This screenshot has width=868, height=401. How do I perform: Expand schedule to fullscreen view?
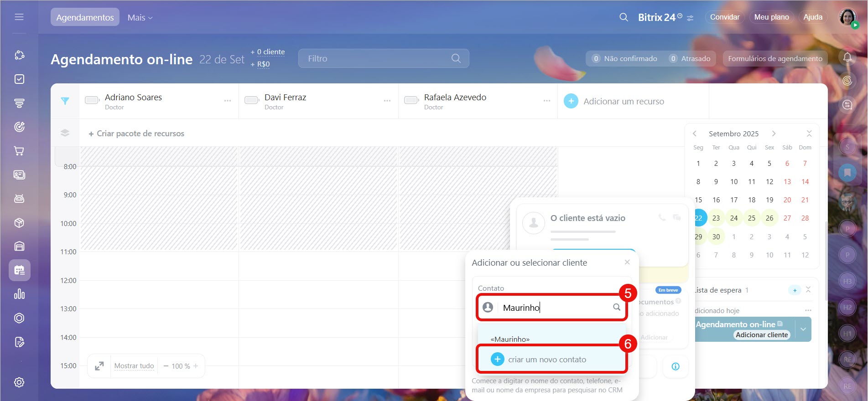tap(99, 366)
